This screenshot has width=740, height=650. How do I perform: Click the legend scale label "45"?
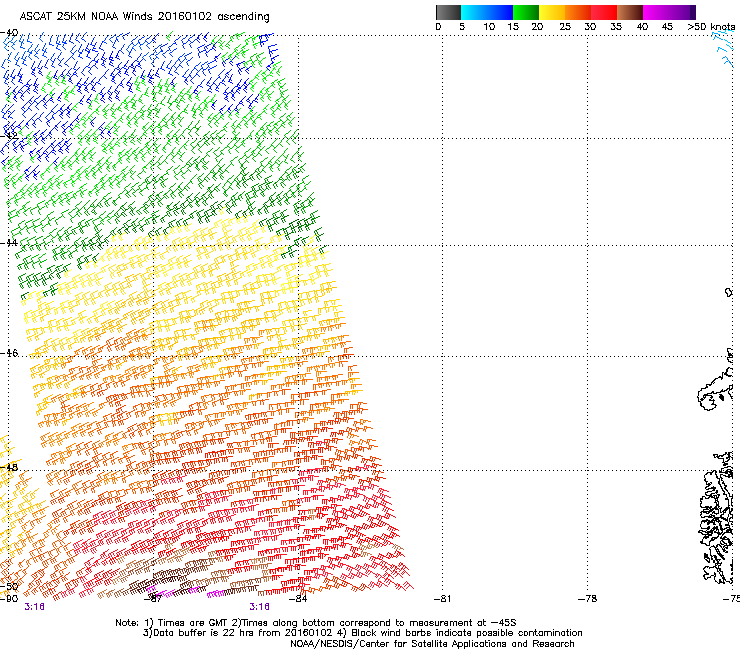coord(667,27)
